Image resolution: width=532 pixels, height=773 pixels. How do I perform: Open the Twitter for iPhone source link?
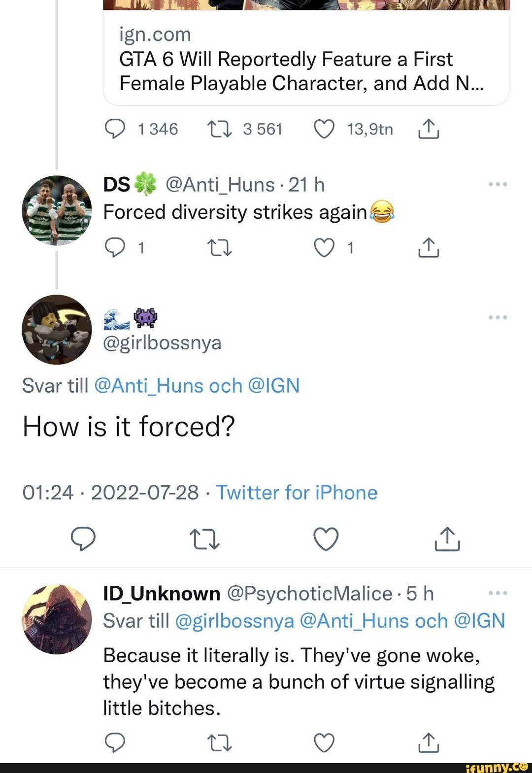point(297,492)
